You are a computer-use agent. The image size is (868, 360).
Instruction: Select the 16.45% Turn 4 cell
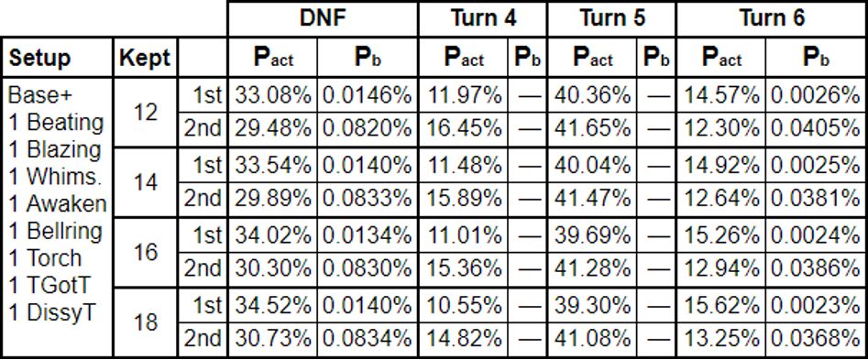[464, 130]
